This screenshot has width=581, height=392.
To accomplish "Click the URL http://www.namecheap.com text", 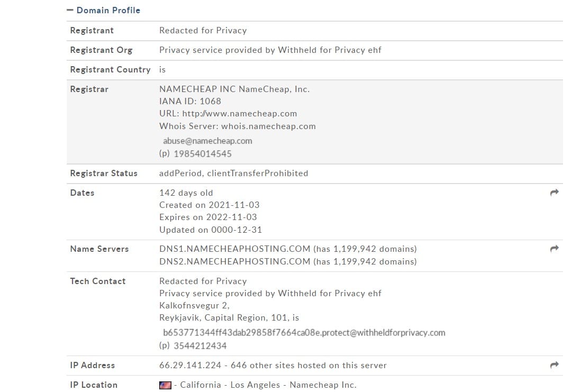I will (228, 113).
